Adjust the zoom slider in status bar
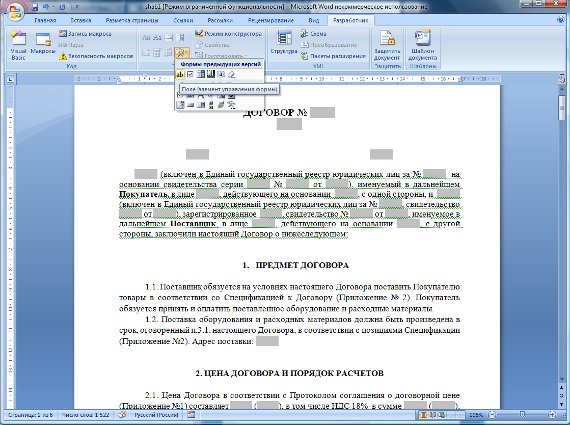This screenshot has width=570, height=425. (522, 414)
